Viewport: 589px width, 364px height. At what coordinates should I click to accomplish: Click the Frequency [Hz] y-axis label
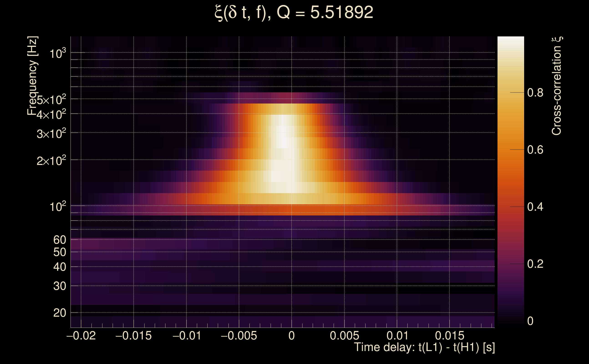(33, 76)
